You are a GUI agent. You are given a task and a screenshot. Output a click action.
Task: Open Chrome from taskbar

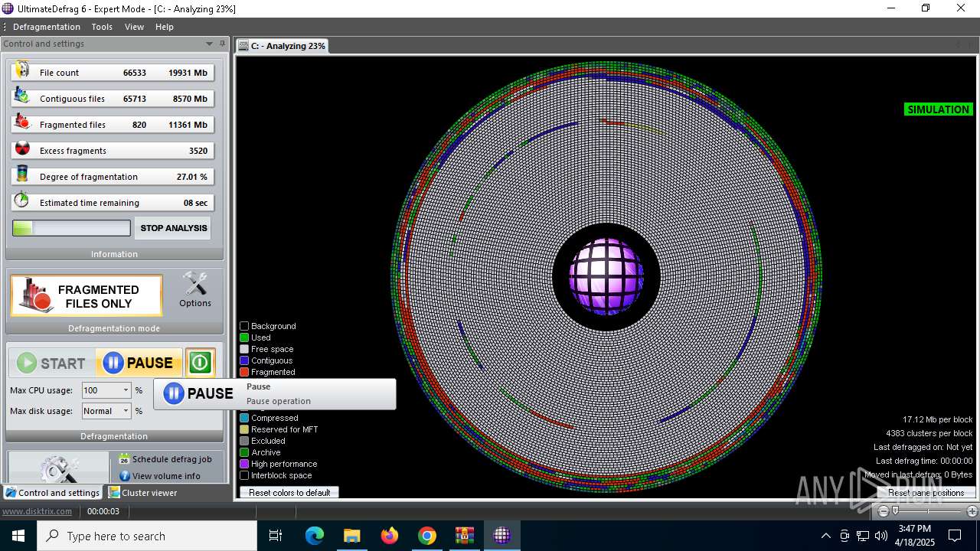(427, 536)
